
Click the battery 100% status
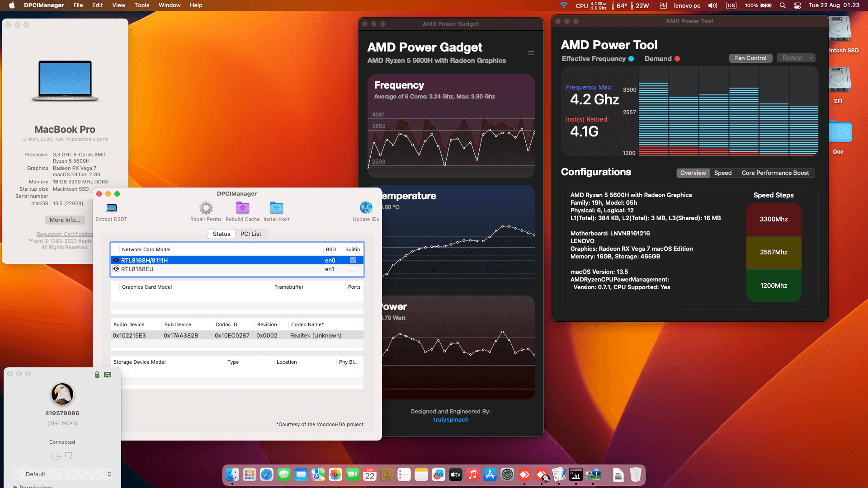758,5
